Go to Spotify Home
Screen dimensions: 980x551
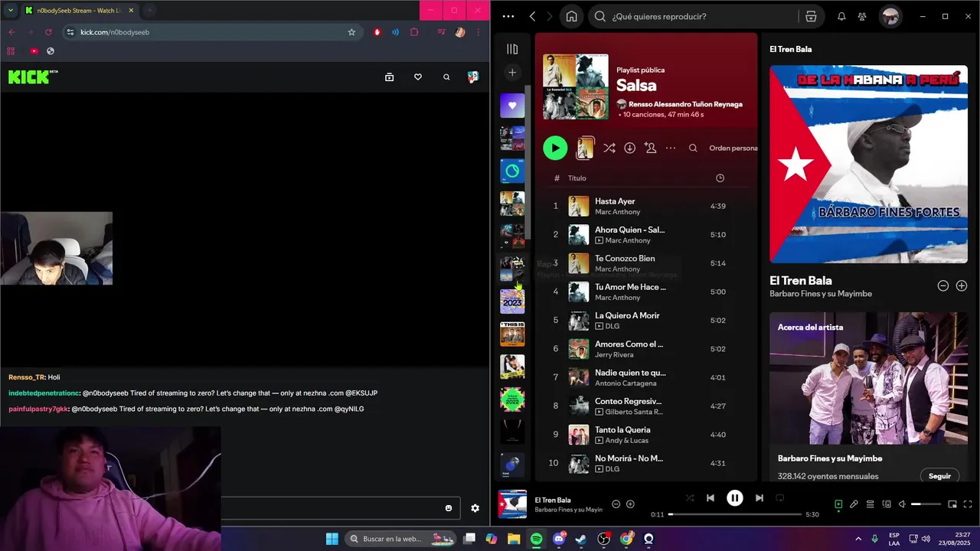point(571,17)
